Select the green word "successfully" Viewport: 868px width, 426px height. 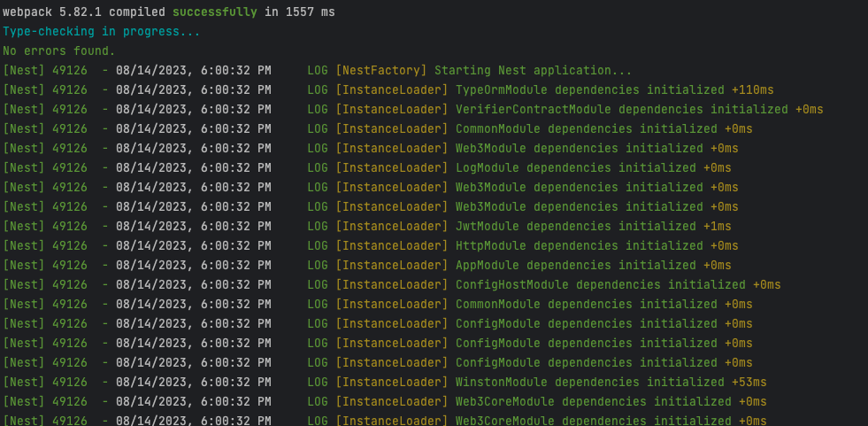tap(215, 12)
